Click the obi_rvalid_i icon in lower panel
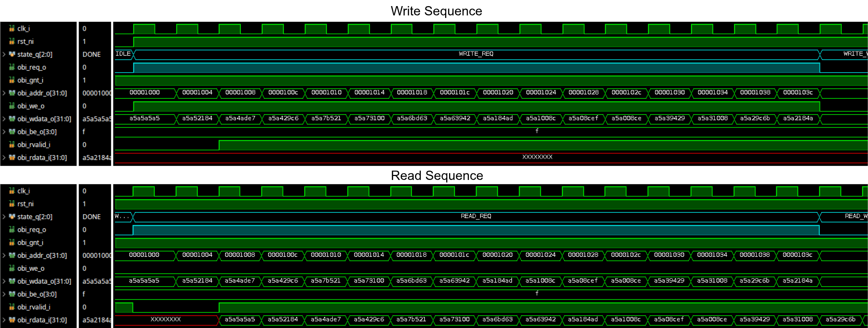Image resolution: width=868 pixels, height=328 pixels. pos(12,307)
